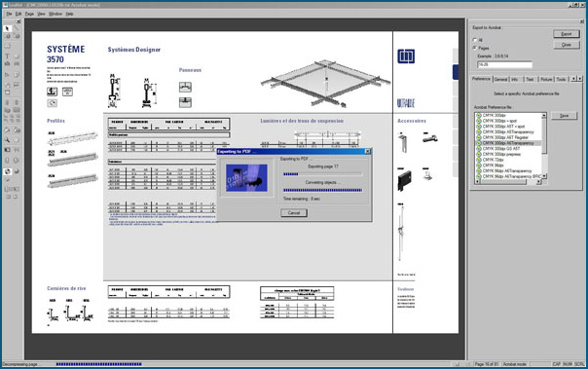Click the page range input field

pyautogui.click(x=504, y=64)
